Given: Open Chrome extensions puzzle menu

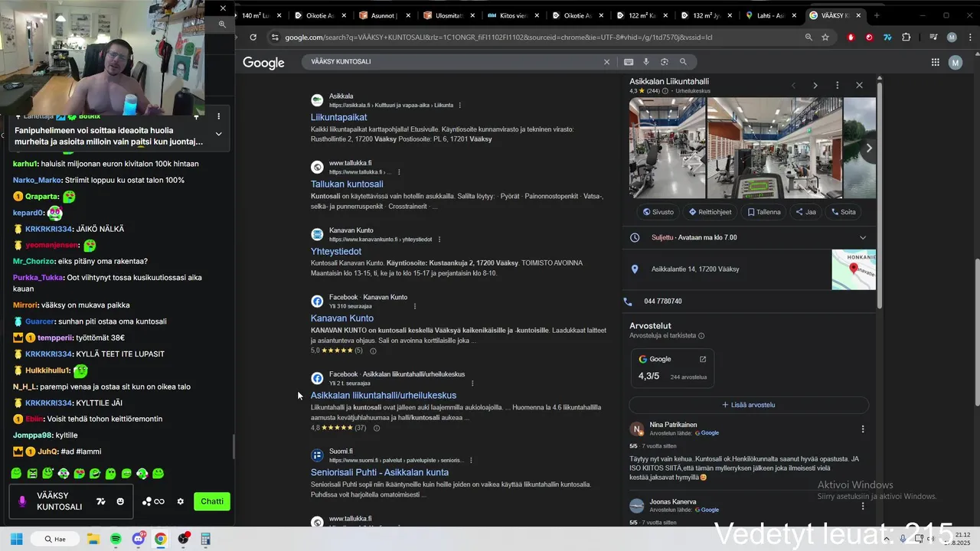Looking at the screenshot, I should point(906,37).
